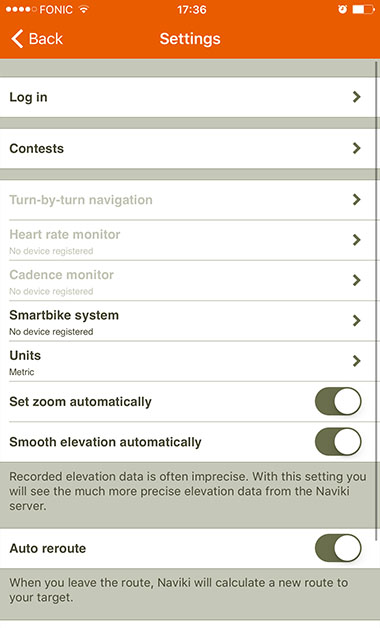Tap the alarm clock status icon
The width and height of the screenshot is (380, 628).
click(342, 9)
